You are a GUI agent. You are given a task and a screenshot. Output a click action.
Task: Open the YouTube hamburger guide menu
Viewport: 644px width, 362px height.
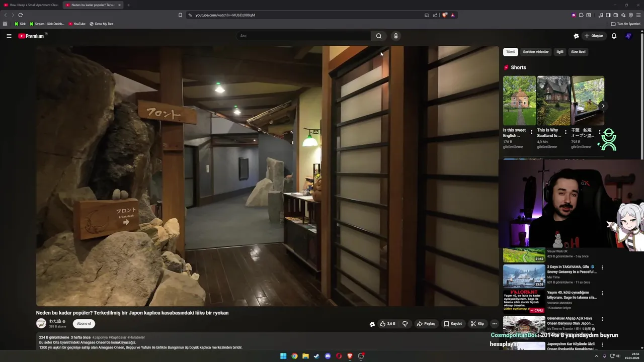(x=9, y=36)
